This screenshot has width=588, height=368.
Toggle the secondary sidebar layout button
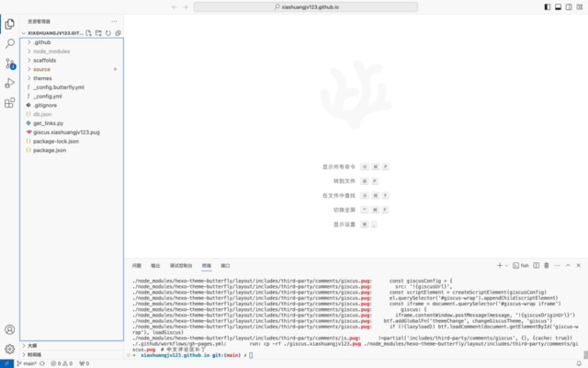click(570, 6)
